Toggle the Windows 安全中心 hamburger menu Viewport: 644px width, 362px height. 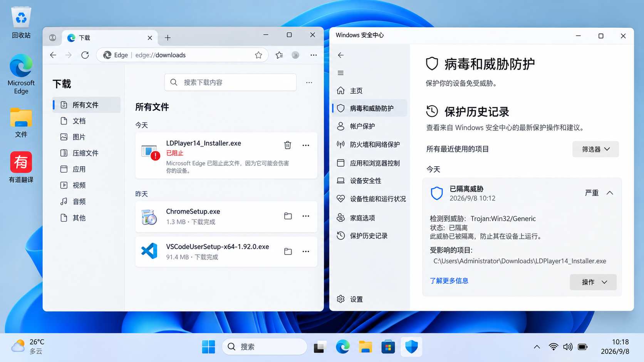340,73
